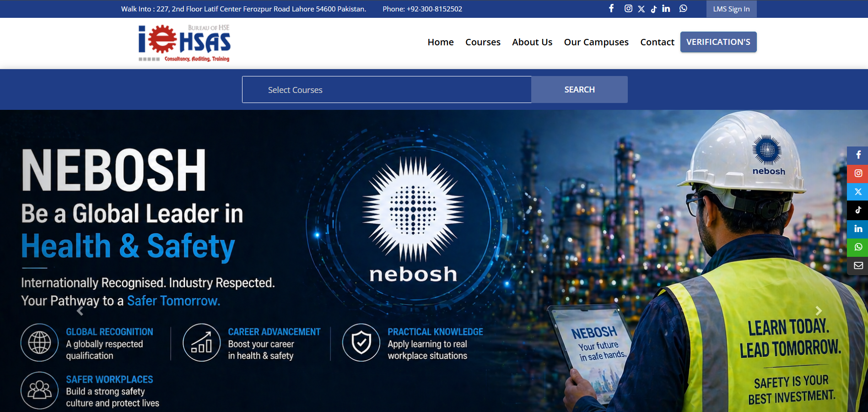
Task: Click the Bureau of HSE IEHSAS logo
Action: 184,43
